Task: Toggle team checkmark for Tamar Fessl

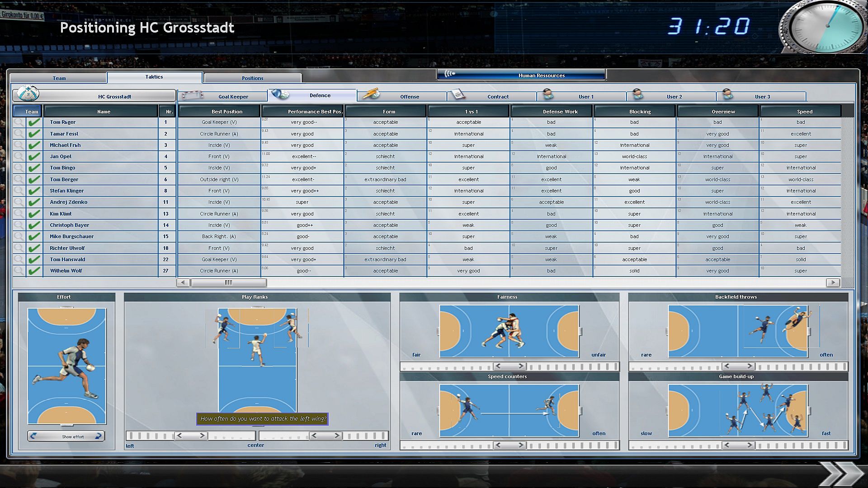Action: click(34, 134)
